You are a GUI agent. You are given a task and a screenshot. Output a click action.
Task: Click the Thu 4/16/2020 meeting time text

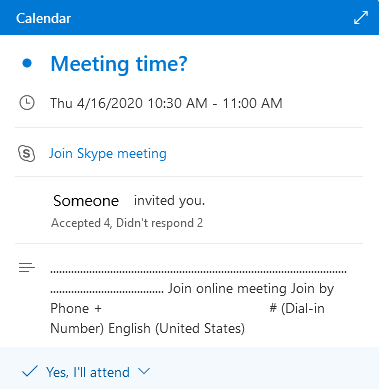[x=166, y=103]
